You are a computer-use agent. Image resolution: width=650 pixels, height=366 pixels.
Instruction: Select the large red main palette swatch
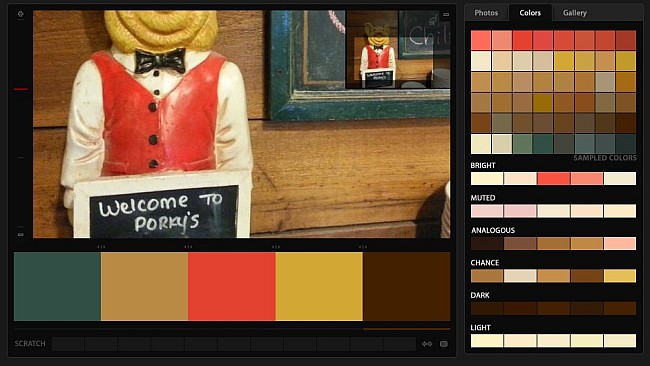point(232,286)
